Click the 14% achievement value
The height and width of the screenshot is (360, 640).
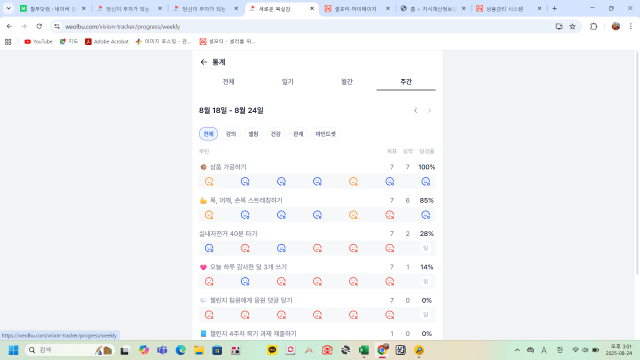click(427, 267)
